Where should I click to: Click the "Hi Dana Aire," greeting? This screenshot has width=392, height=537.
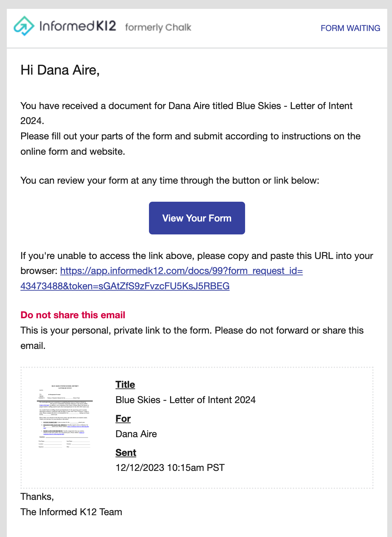(x=60, y=70)
